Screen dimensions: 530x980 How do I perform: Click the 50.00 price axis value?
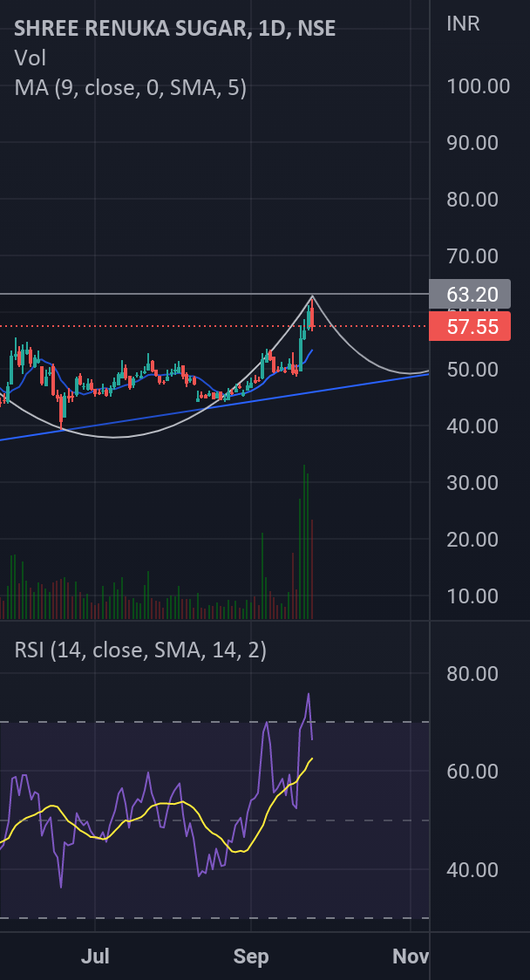tap(472, 370)
